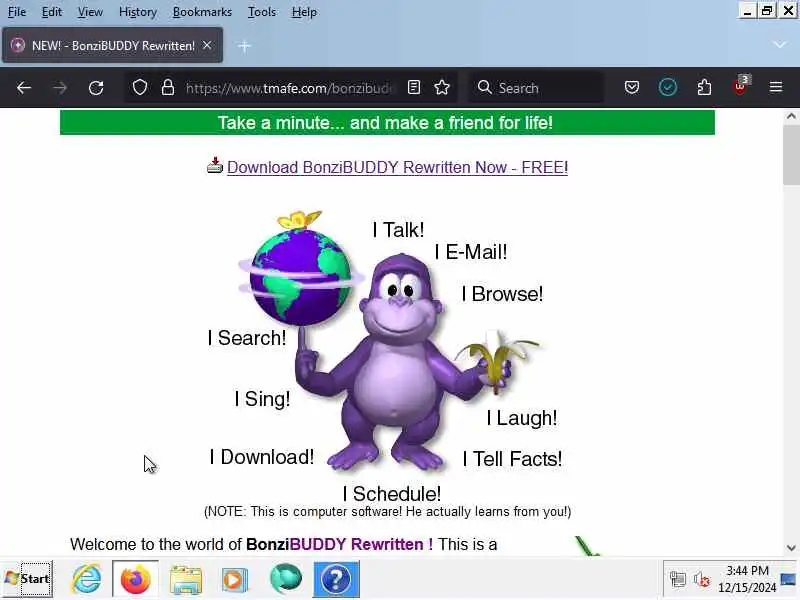Open the Tools menu

coord(262,12)
